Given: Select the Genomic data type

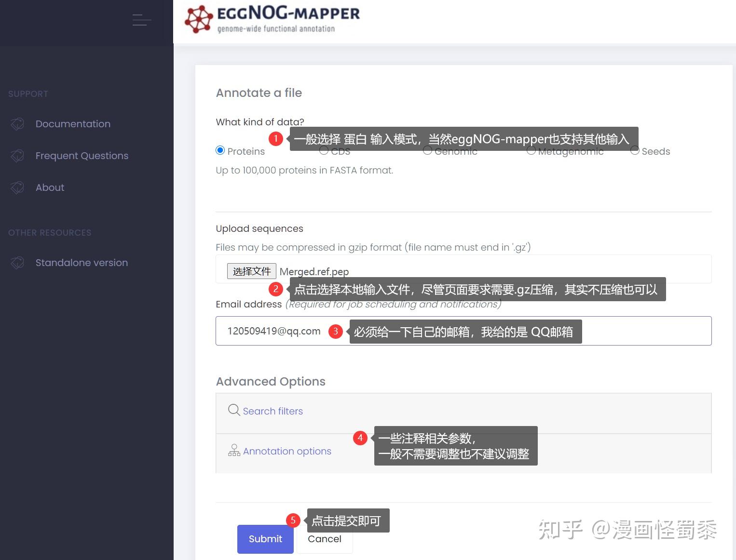Looking at the screenshot, I should tap(427, 150).
